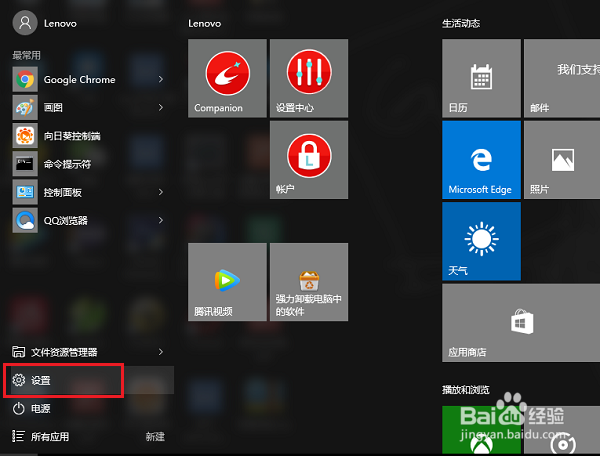The width and height of the screenshot is (600, 456).
Task: Open the Paint (画图) app icon
Action: click(x=25, y=107)
